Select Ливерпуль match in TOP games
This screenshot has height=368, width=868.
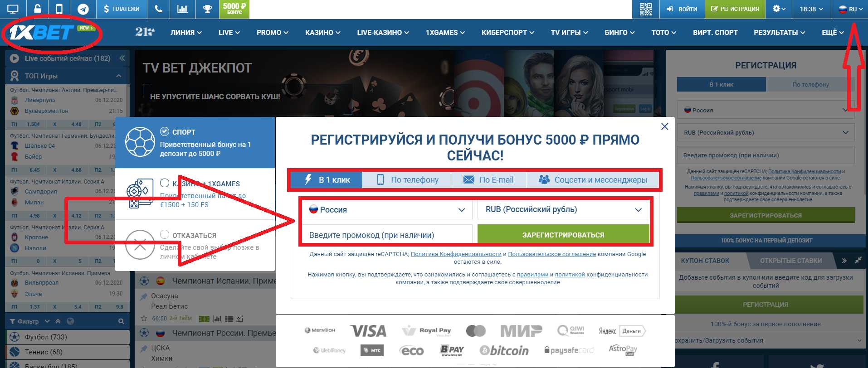(40, 100)
